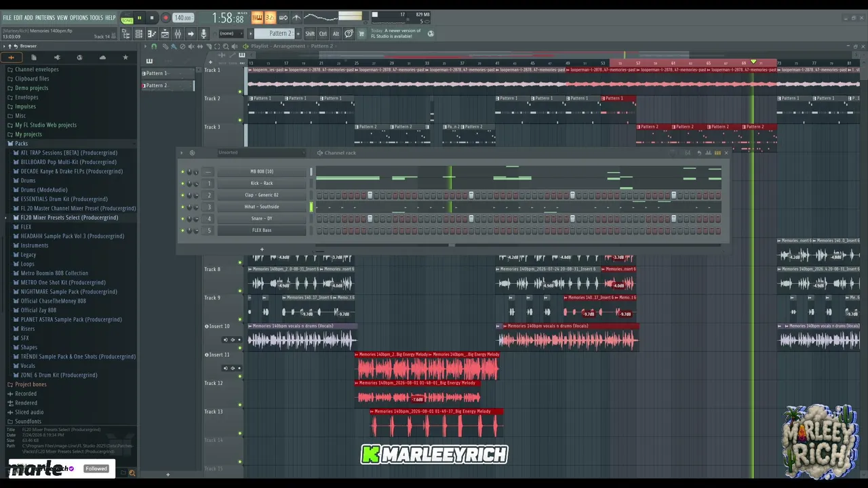Open the Hihat - Southside channel button
The width and height of the screenshot is (868, 488).
(x=262, y=207)
